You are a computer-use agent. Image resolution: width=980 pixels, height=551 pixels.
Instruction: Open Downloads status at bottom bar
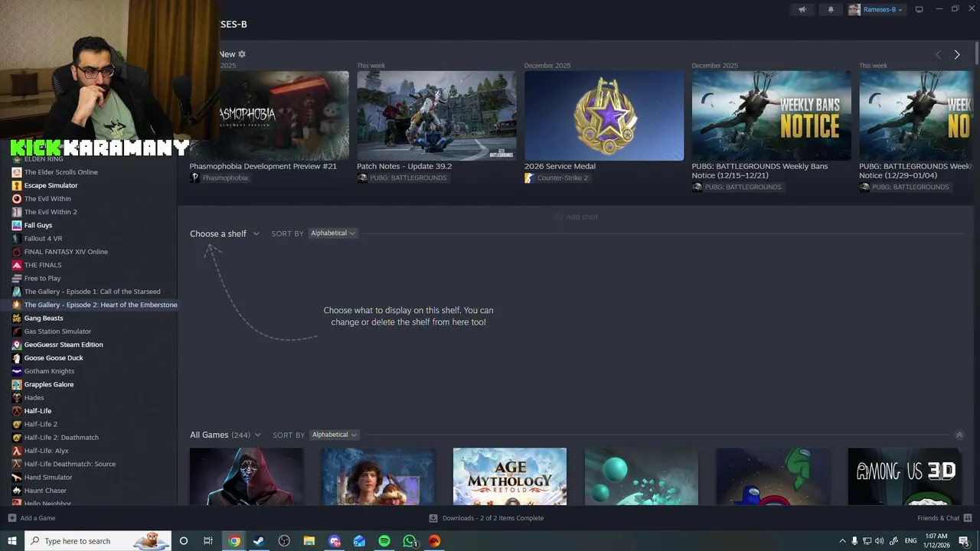point(486,518)
